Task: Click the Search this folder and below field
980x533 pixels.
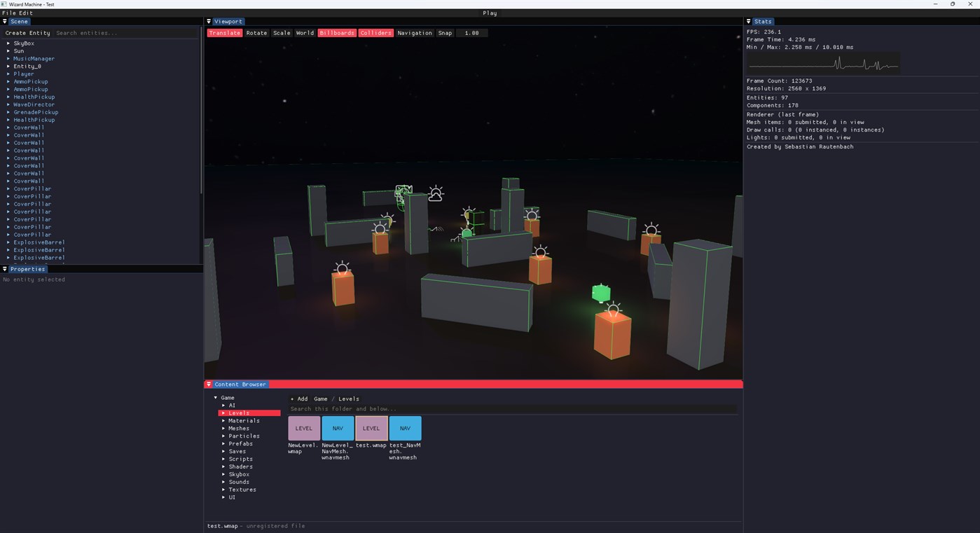Action: (512, 409)
